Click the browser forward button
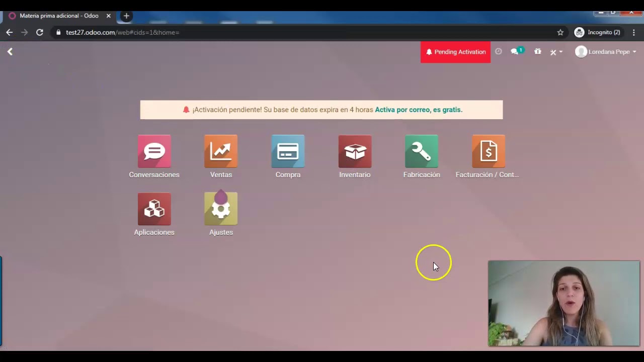 pyautogui.click(x=24, y=32)
